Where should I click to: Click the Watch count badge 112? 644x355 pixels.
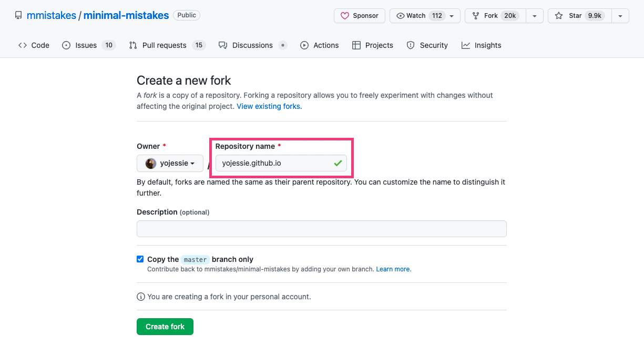coord(437,16)
